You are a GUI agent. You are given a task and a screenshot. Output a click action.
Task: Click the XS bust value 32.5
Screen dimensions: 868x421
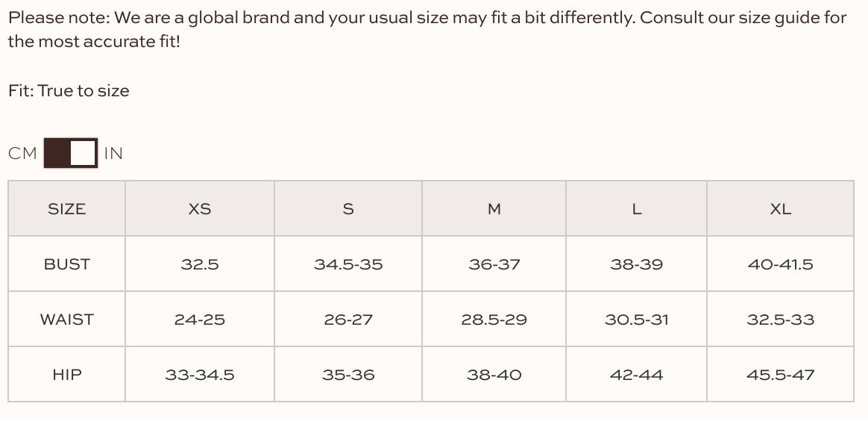[x=200, y=264]
